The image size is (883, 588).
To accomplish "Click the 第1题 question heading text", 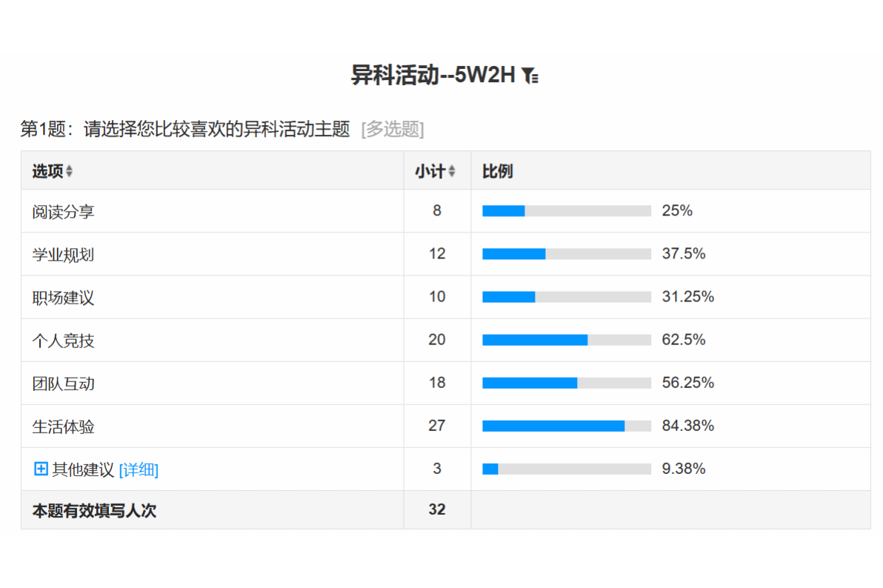I will click(185, 130).
